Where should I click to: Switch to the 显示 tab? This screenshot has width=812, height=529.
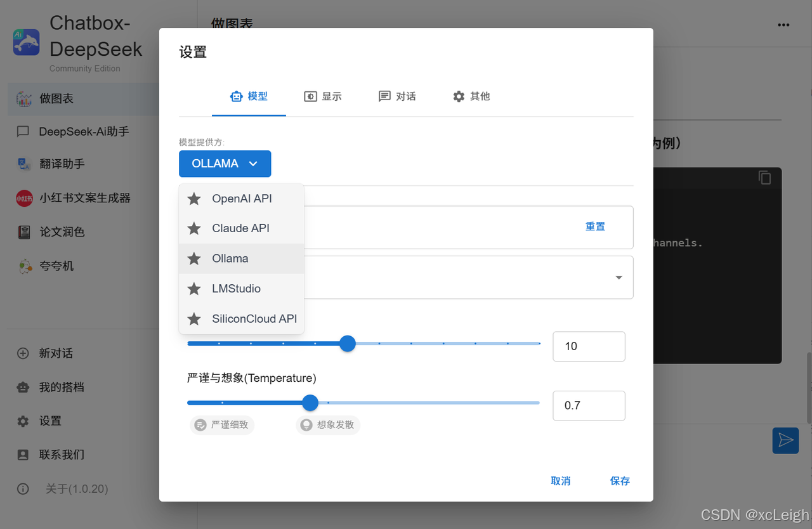323,96
